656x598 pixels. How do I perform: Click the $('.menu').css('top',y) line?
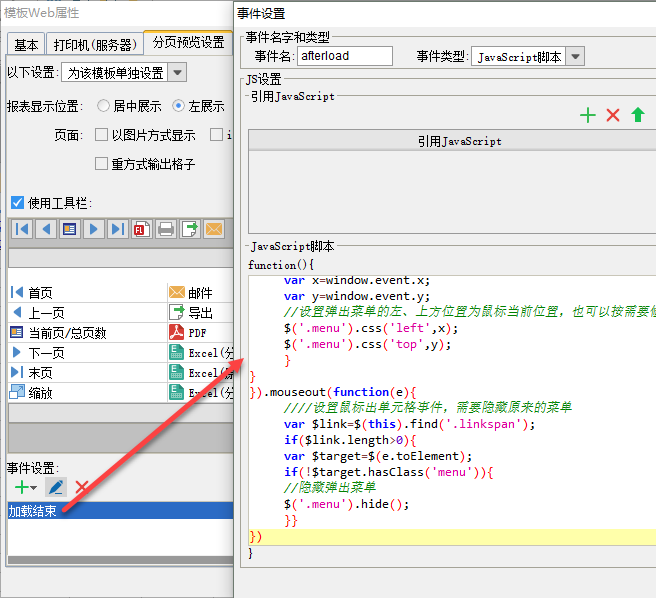coord(367,344)
